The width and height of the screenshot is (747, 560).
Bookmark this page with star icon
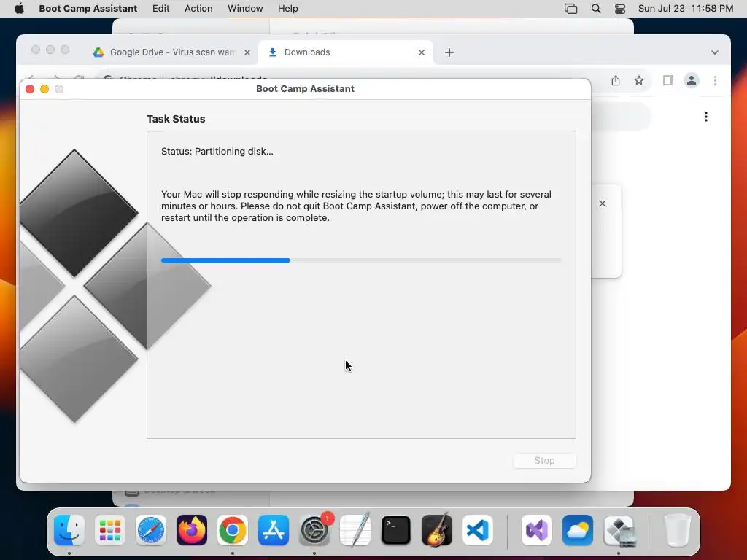point(639,80)
